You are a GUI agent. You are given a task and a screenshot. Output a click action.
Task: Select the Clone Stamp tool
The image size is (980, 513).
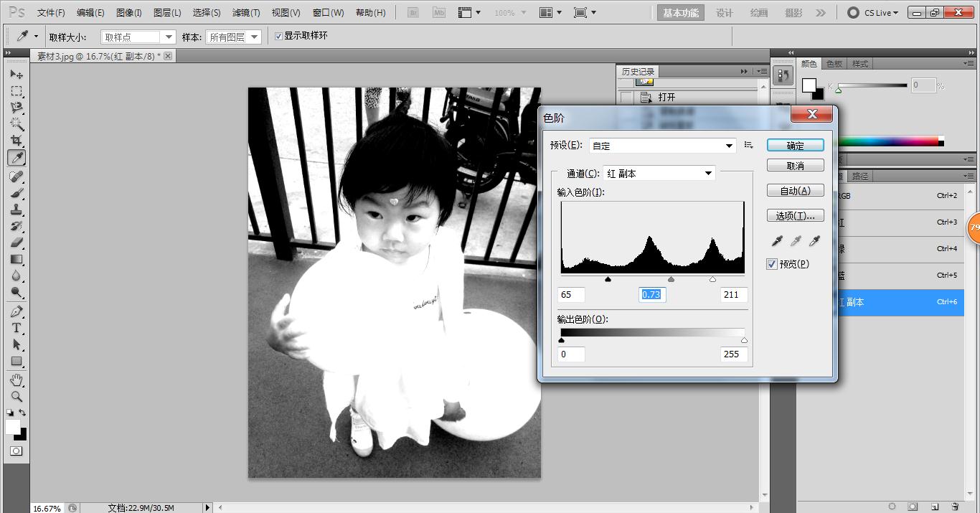click(17, 209)
